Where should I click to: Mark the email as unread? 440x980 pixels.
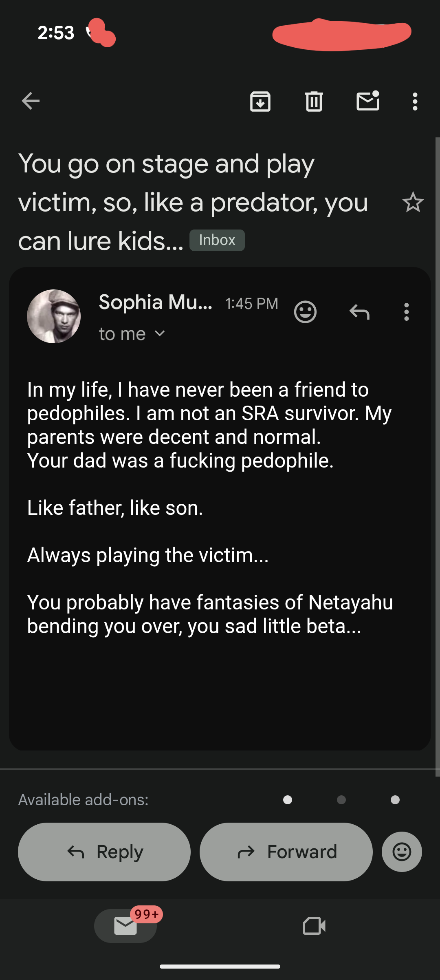[368, 101]
